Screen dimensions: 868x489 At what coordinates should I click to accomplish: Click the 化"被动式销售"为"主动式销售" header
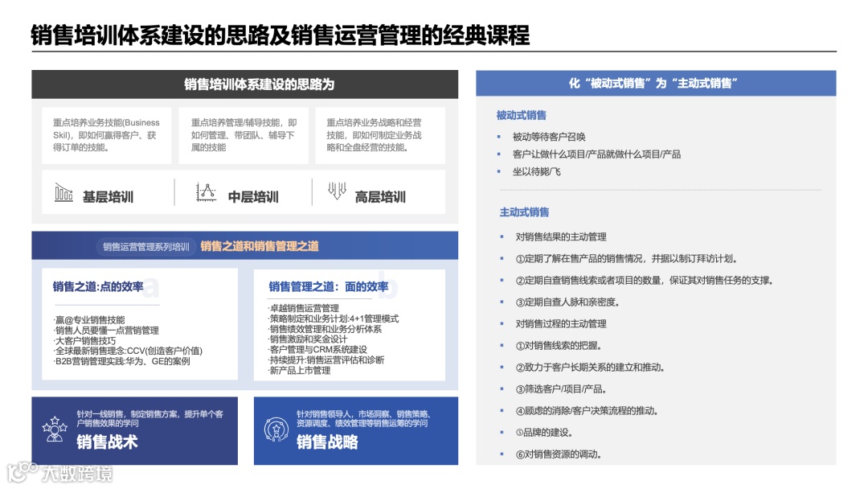656,83
